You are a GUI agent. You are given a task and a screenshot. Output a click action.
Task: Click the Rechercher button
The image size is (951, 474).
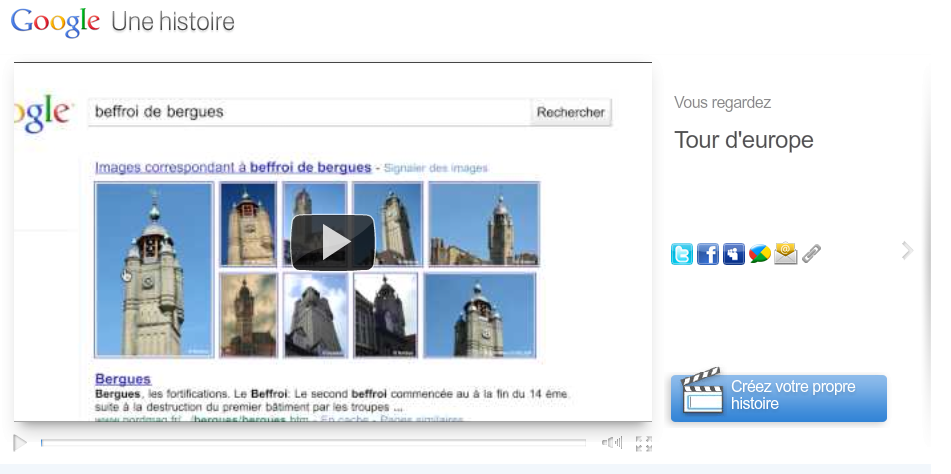pos(571,112)
